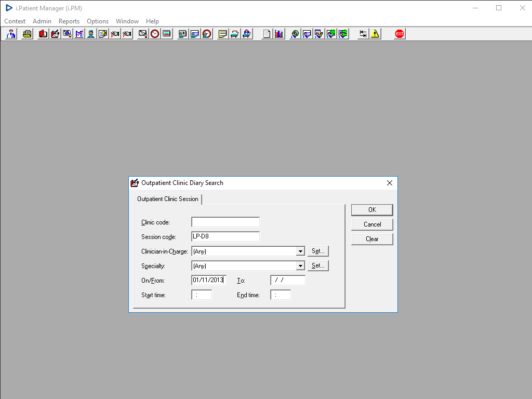
Task: Click the red clock toolbar icon
Action: click(155, 34)
